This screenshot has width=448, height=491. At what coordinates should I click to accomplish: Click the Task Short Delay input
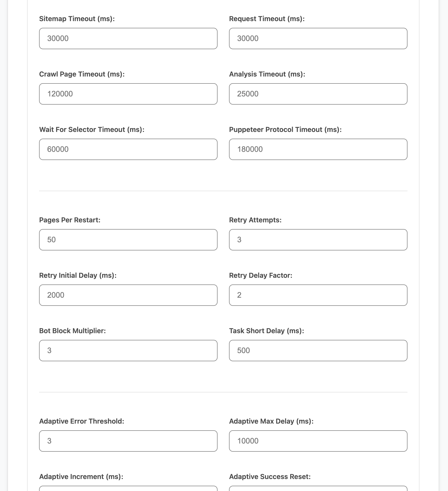click(318, 350)
